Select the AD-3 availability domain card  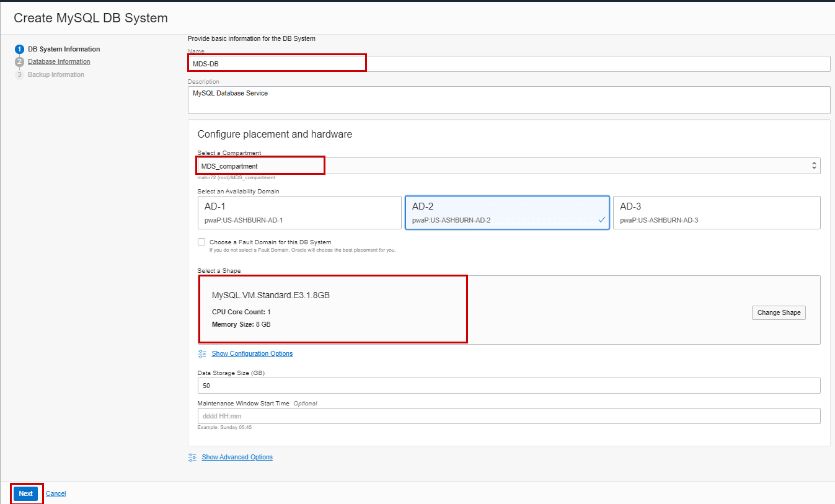pyautogui.click(x=716, y=212)
